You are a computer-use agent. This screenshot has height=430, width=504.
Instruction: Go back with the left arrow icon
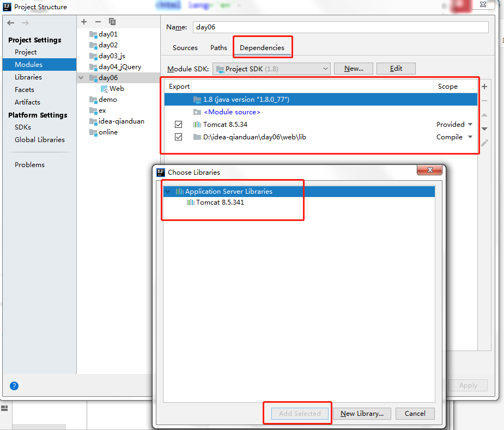[x=10, y=23]
